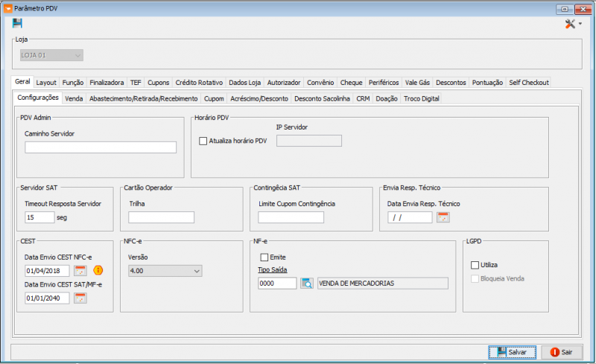Open the Função tab
Image resolution: width=596 pixels, height=364 pixels.
click(72, 83)
